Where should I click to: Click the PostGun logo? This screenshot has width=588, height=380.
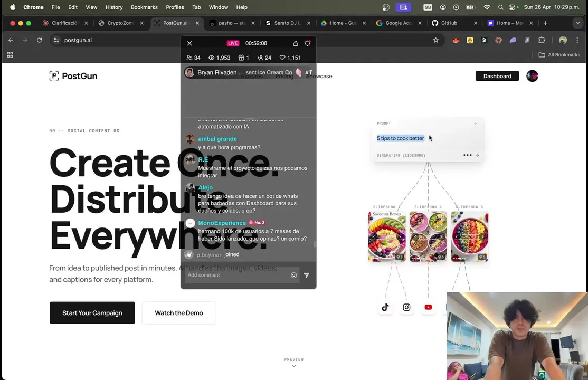73,76
